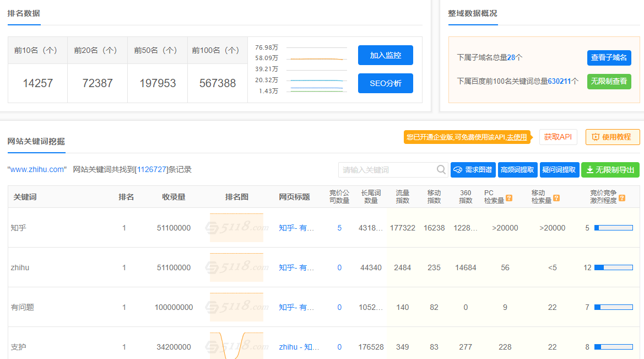Click the ranking chart thumbnail in 有问题 row
The width and height of the screenshot is (644, 359).
236,307
